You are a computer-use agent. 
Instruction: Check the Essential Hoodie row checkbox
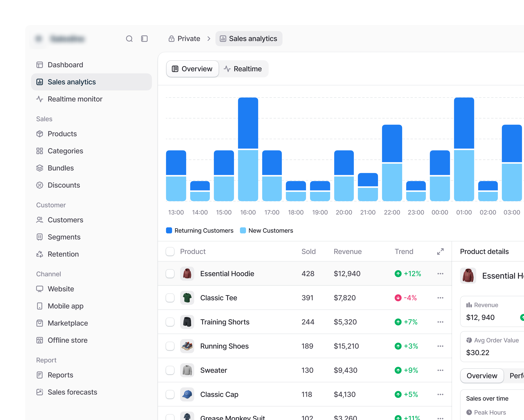(x=170, y=274)
